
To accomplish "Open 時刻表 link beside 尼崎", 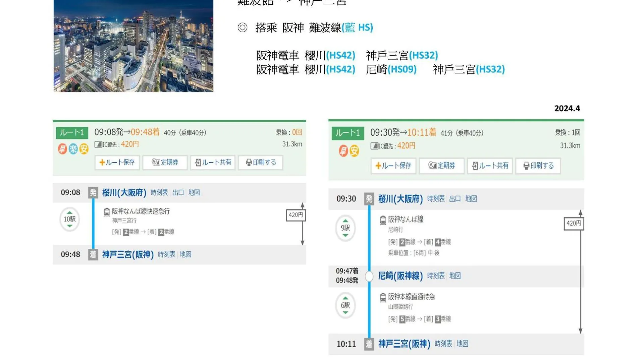I will [x=436, y=276].
